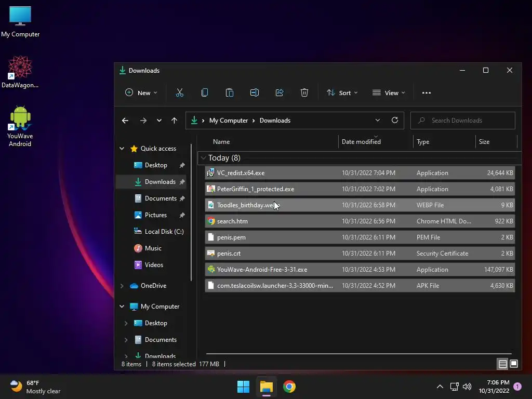Launch Chrome from the taskbar
This screenshot has width=532, height=399.
[289, 387]
